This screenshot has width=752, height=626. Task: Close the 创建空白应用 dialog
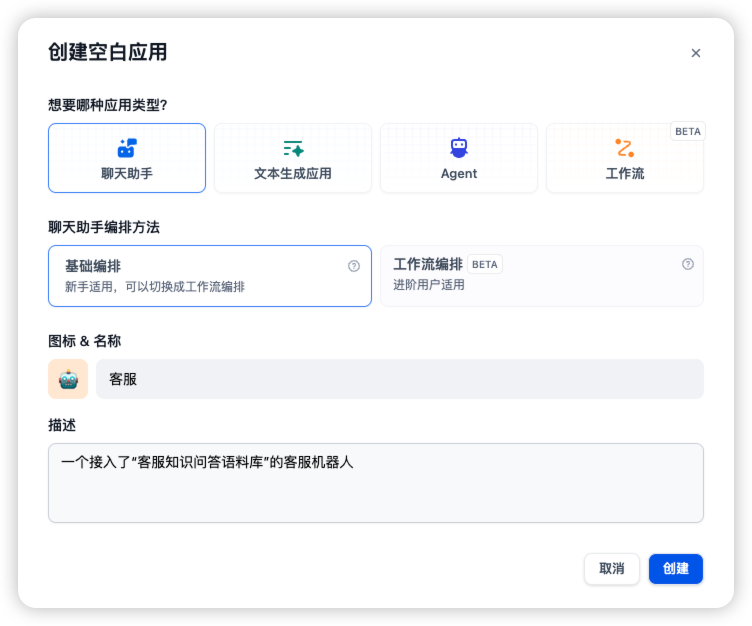pyautogui.click(x=695, y=53)
